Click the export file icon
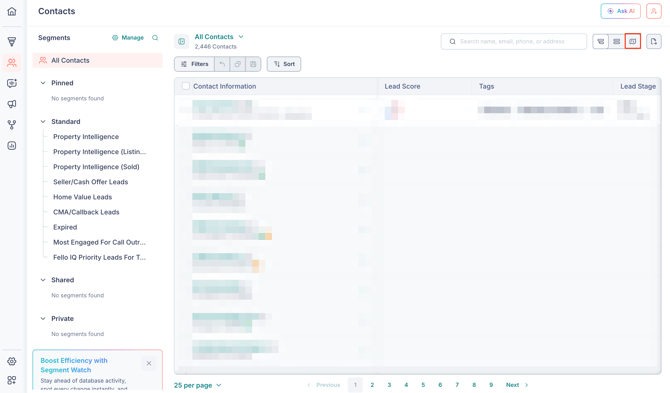 (x=654, y=41)
